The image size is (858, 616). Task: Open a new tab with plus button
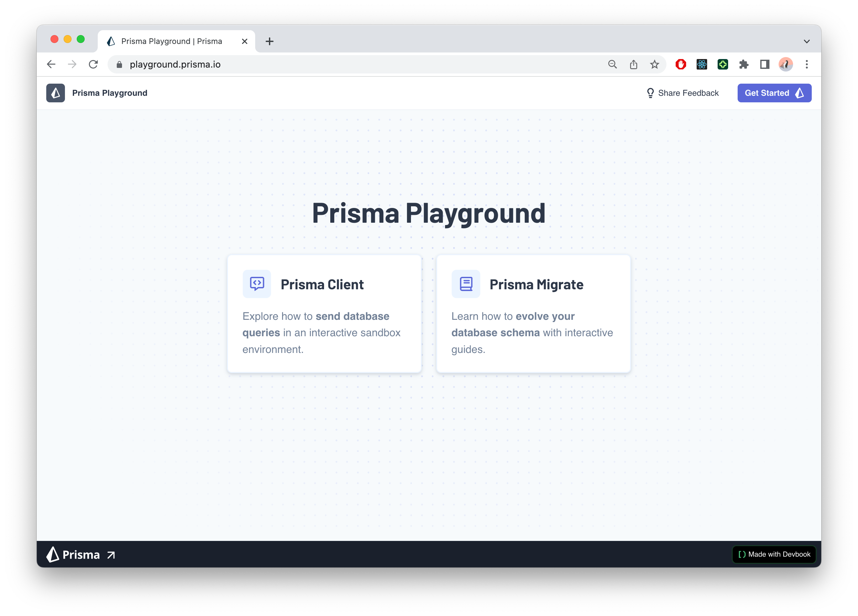pos(269,41)
